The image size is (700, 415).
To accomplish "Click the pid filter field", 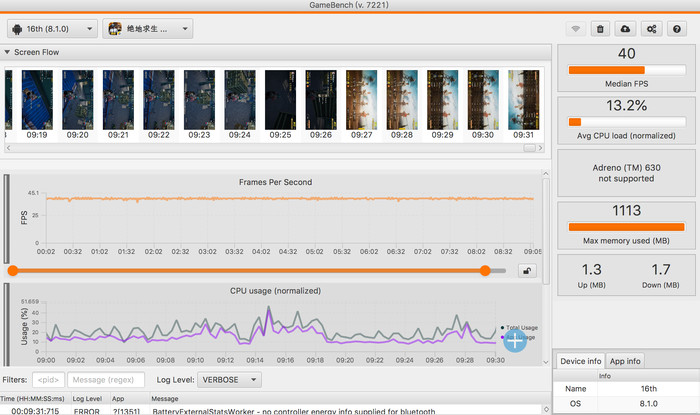I will tap(48, 380).
